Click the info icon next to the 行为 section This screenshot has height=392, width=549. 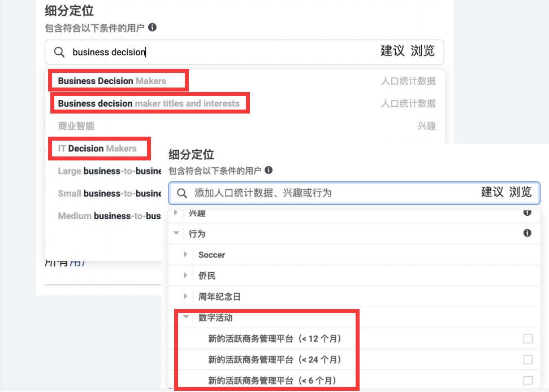pyautogui.click(x=528, y=233)
